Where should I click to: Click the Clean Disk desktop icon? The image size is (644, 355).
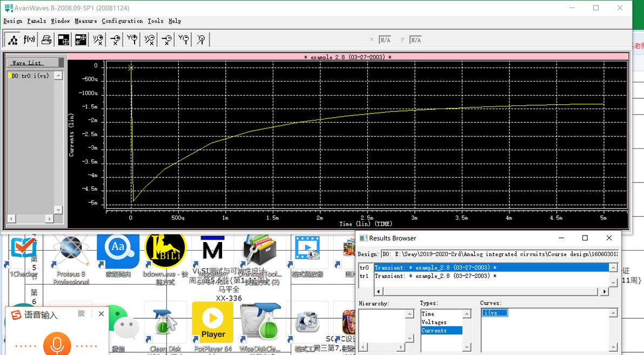tap(165, 327)
